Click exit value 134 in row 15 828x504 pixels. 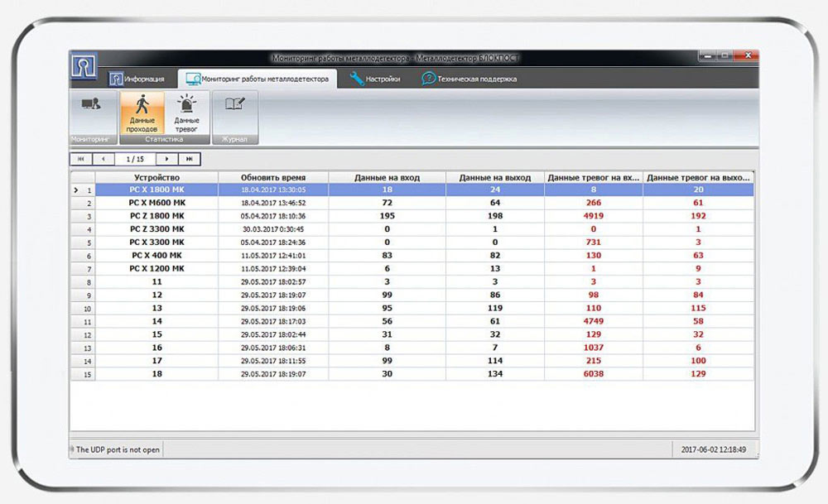(495, 373)
